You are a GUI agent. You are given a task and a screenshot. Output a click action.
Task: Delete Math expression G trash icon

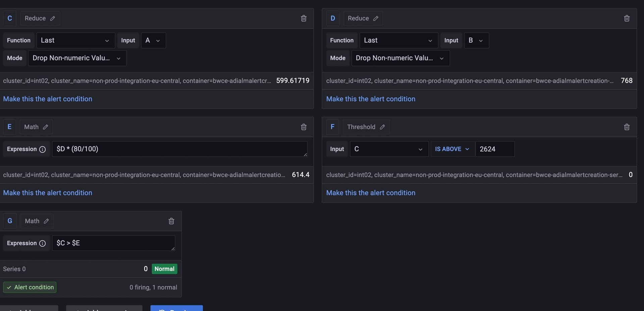point(171,221)
